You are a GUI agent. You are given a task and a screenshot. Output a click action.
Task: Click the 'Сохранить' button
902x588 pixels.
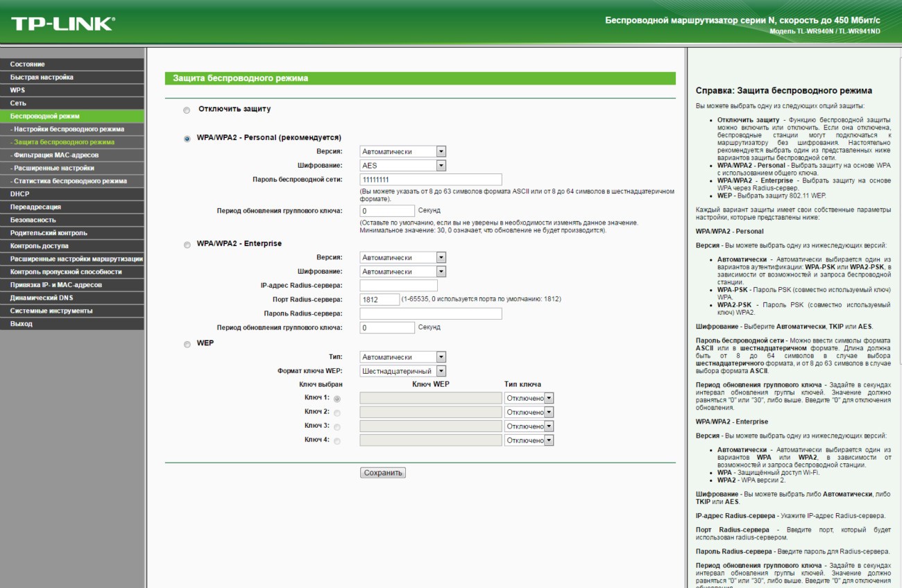(382, 473)
